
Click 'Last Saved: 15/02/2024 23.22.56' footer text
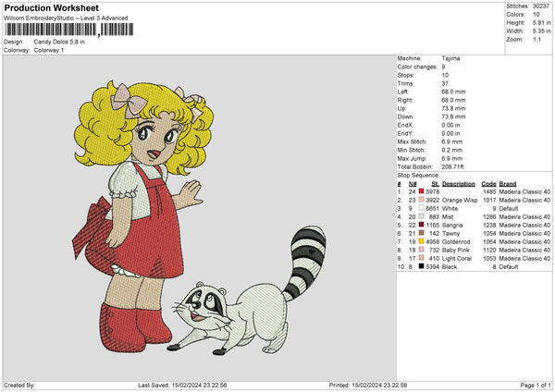click(182, 385)
